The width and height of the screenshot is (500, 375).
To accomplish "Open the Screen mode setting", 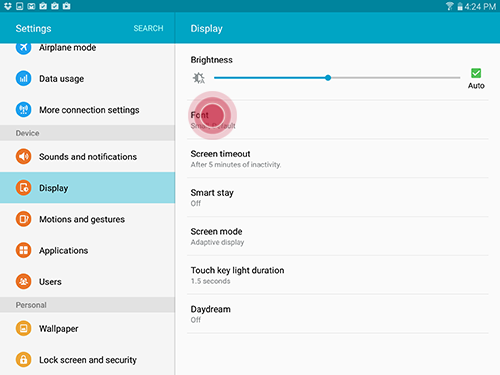I will click(x=338, y=236).
